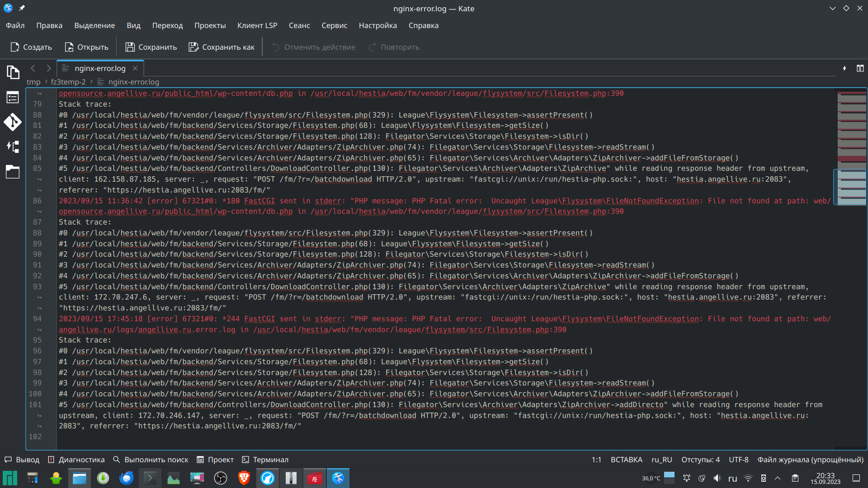Expand hidden system tray icons arrow
The height and width of the screenshot is (488, 868).
pos(778,478)
